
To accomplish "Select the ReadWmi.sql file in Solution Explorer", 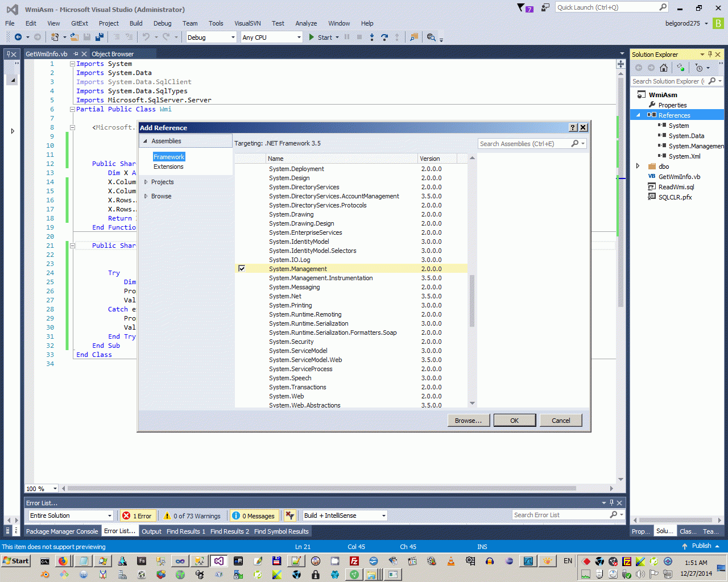I will (676, 187).
